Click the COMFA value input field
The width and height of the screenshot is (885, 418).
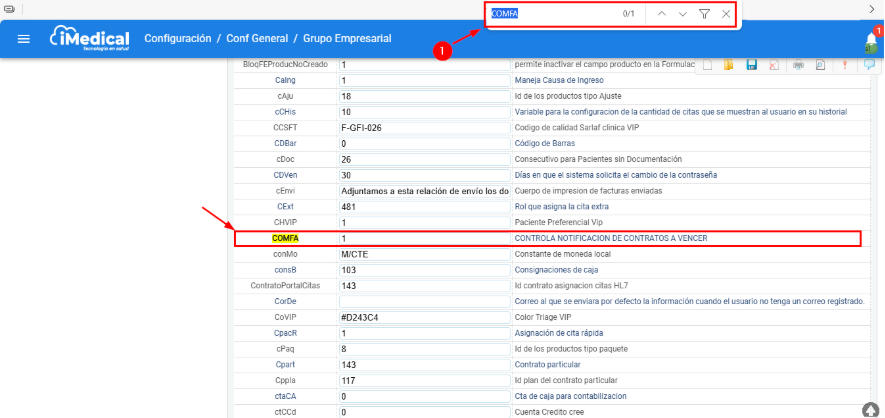(423, 239)
